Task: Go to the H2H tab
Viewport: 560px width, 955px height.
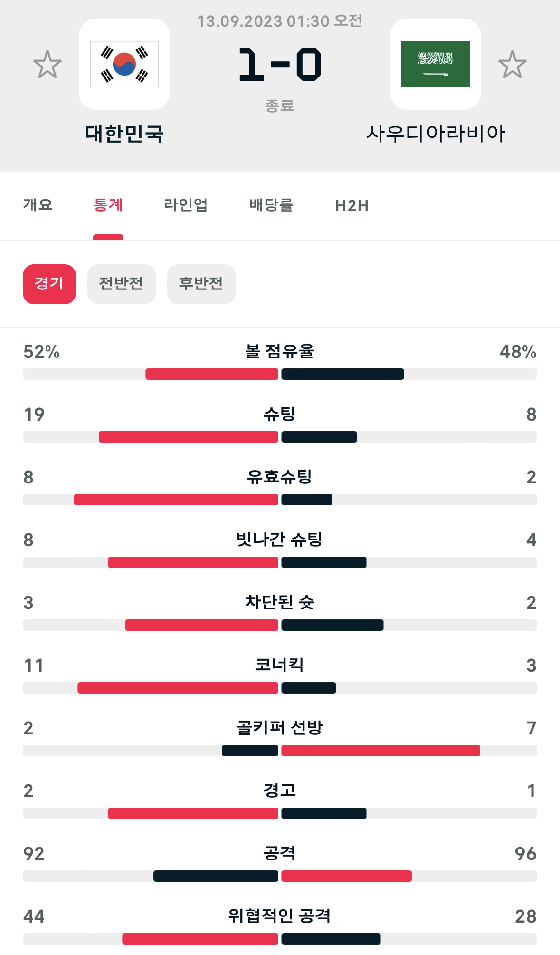Action: coord(351,206)
